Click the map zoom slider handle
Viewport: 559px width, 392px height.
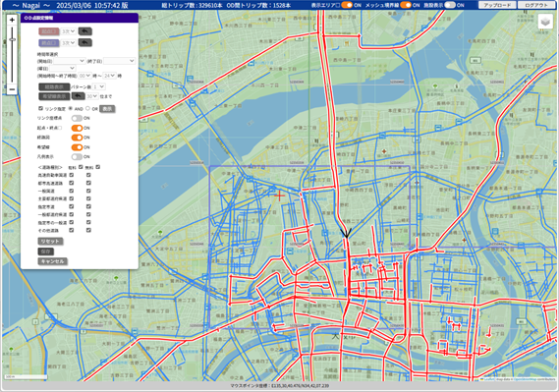(12, 39)
